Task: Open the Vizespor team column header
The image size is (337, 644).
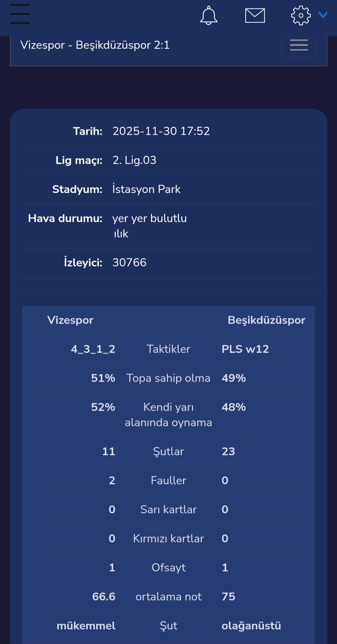Action: point(70,320)
